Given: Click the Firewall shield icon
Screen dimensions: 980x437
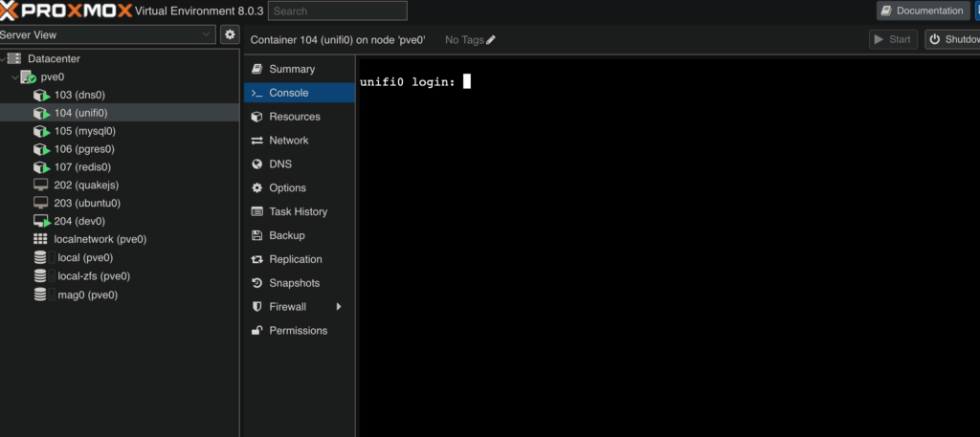Looking at the screenshot, I should 256,307.
